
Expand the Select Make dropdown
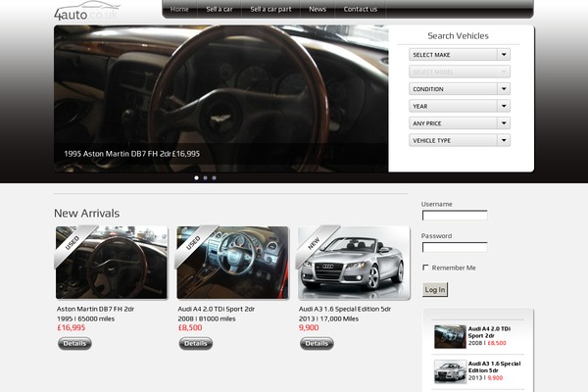coord(459,55)
